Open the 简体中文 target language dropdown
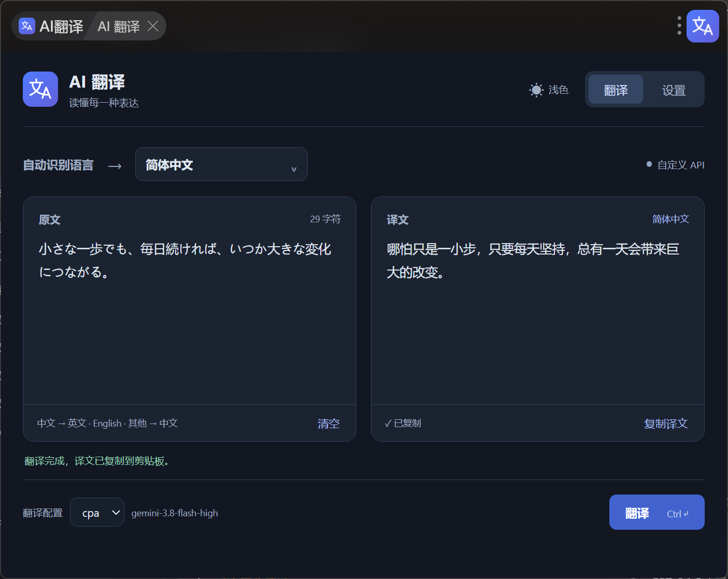This screenshot has width=728, height=579. coord(221,164)
